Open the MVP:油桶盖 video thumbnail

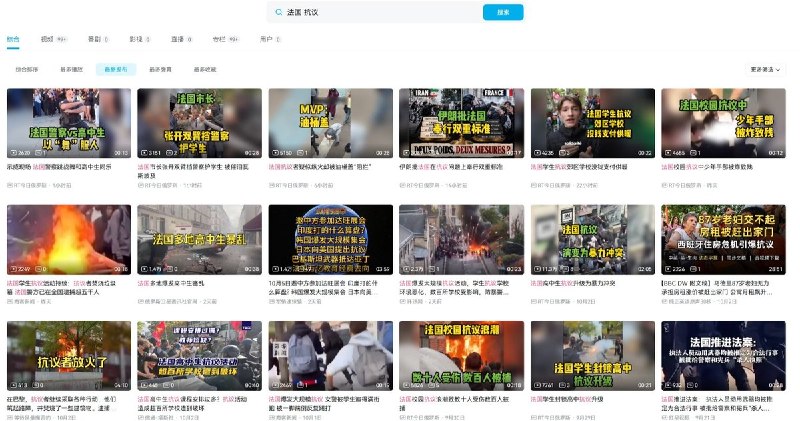(x=331, y=123)
